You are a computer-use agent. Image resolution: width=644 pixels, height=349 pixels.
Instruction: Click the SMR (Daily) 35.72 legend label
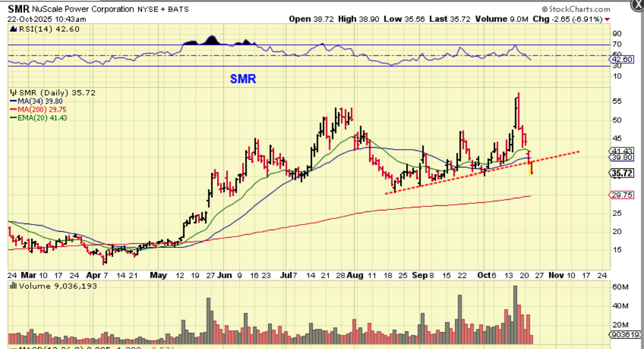tap(53, 93)
